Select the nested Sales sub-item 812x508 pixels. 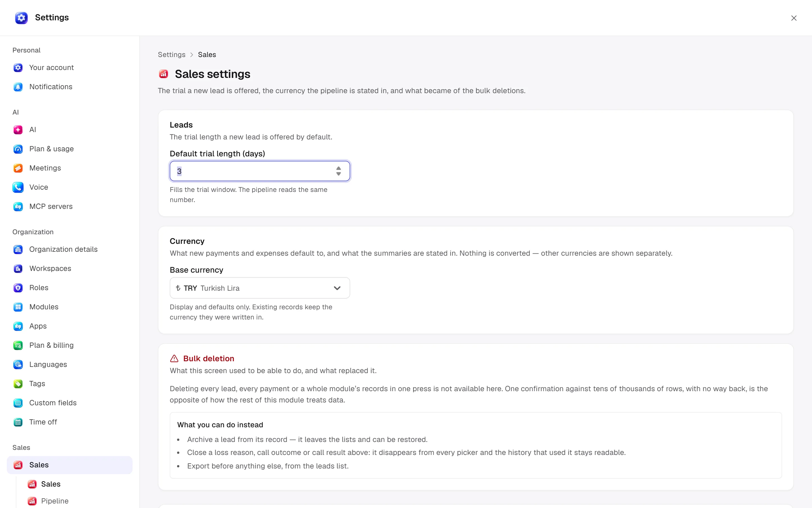77,484
